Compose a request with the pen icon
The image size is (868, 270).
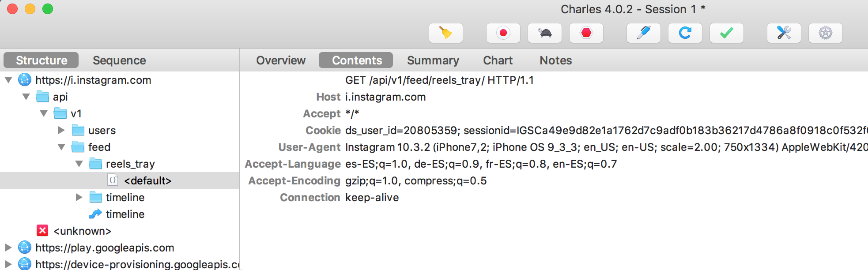point(643,33)
